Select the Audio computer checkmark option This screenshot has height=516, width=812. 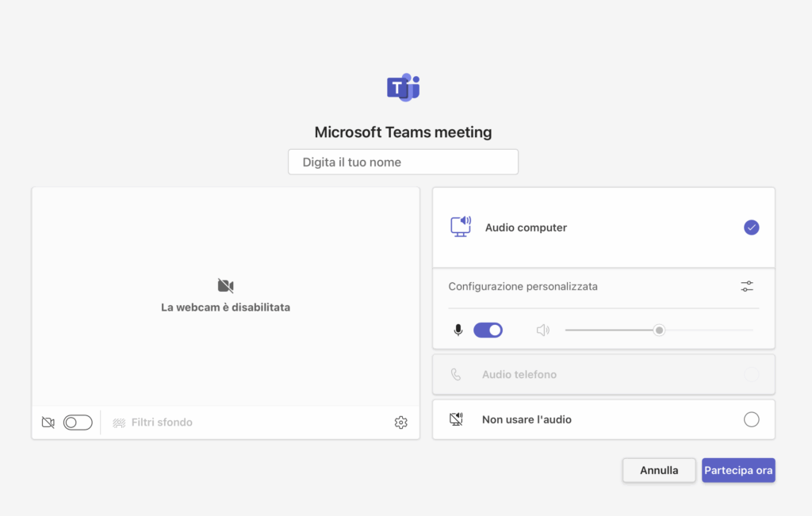pos(752,227)
